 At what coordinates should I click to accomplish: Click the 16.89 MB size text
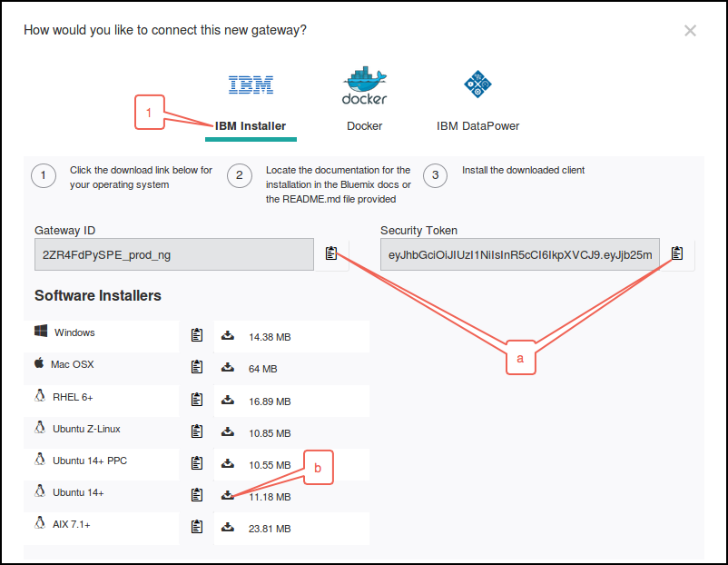(x=270, y=401)
